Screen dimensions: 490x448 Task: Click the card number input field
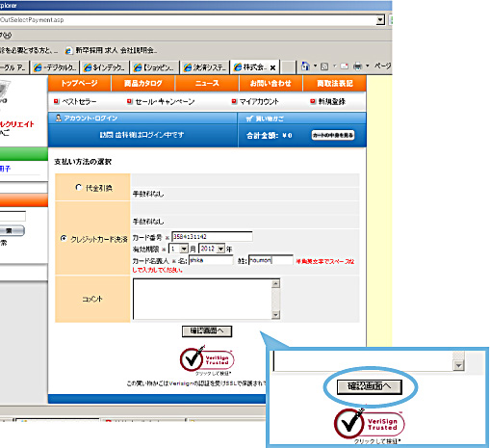pyautogui.click(x=212, y=237)
